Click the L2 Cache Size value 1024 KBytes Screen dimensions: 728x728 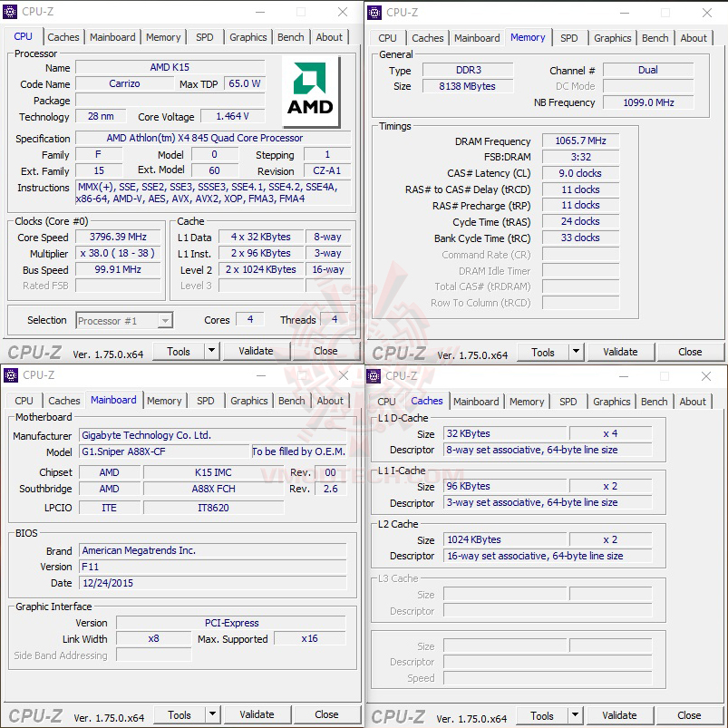505,539
